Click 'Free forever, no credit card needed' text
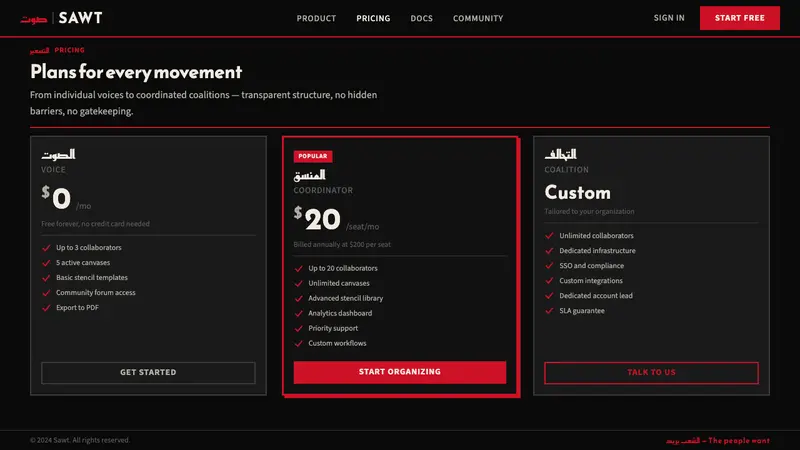Image resolution: width=800 pixels, height=450 pixels. [95, 223]
